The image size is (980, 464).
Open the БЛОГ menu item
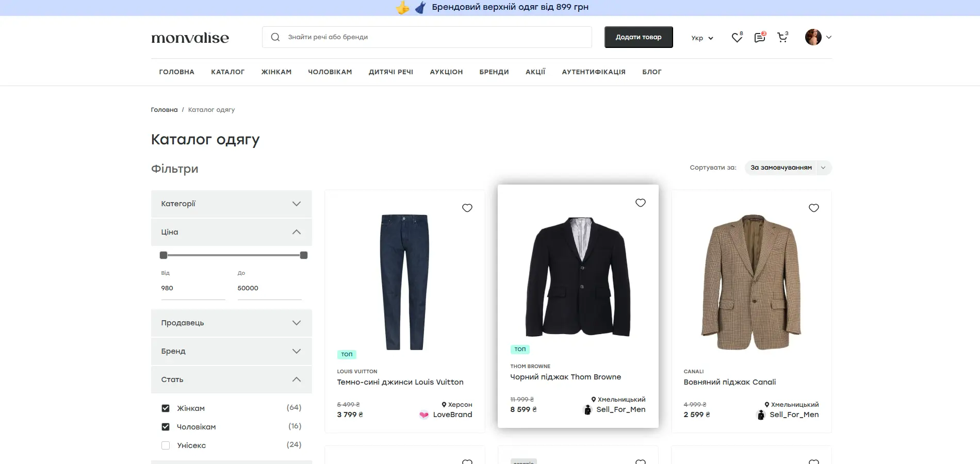[x=652, y=72]
